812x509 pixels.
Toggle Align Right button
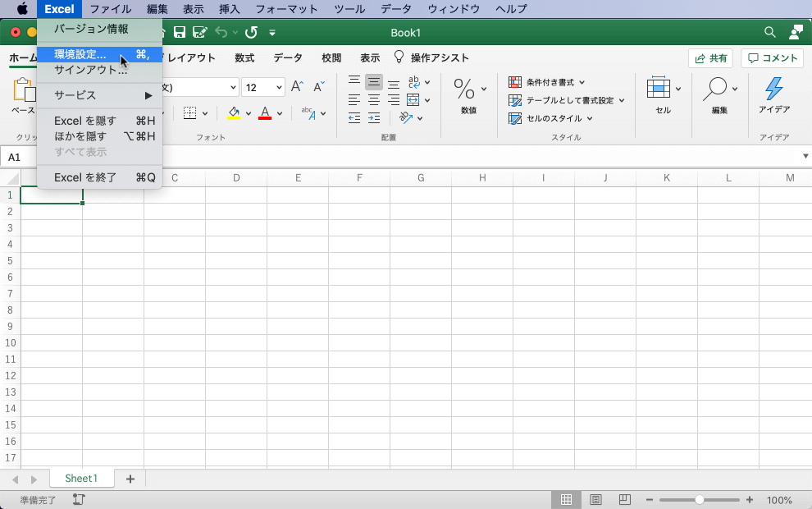pos(394,99)
